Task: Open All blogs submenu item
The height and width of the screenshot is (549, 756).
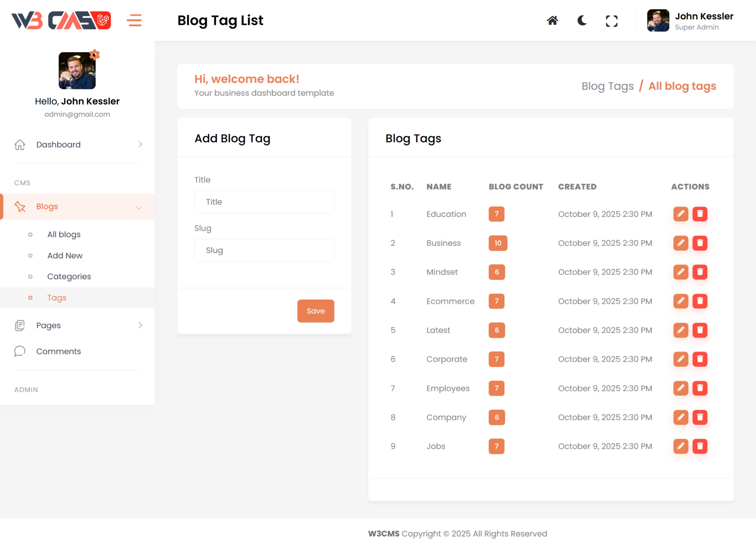Action: 64,235
